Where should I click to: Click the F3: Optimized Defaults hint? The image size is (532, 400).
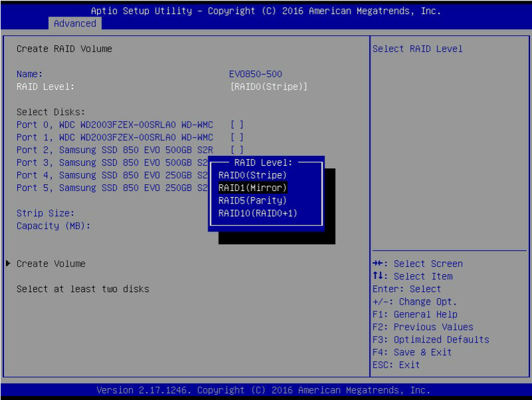pyautogui.click(x=430, y=339)
